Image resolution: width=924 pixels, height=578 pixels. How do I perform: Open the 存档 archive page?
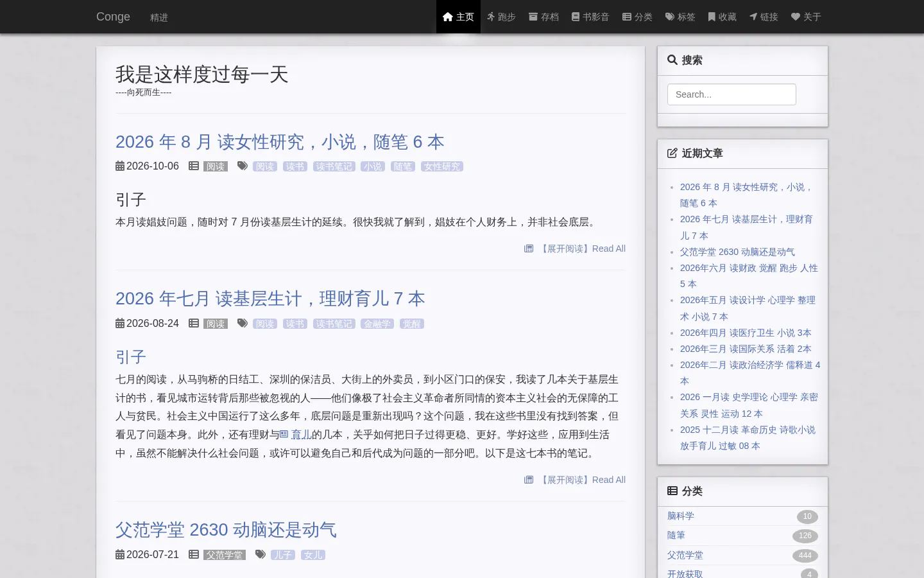543,17
